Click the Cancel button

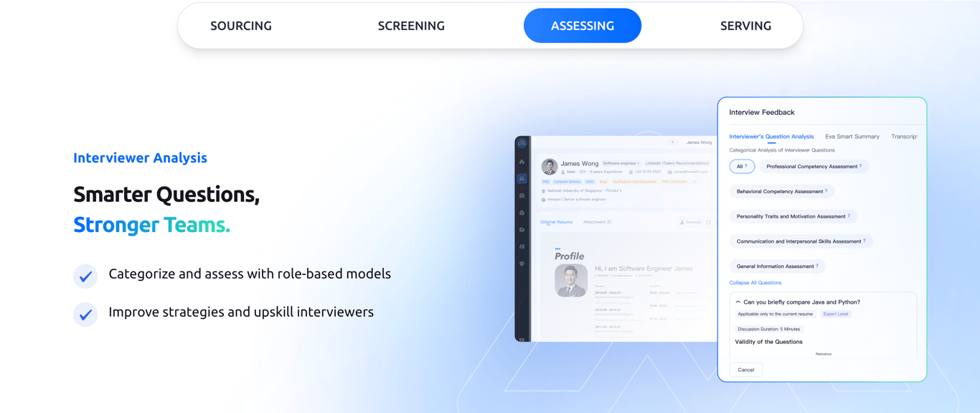tap(746, 370)
